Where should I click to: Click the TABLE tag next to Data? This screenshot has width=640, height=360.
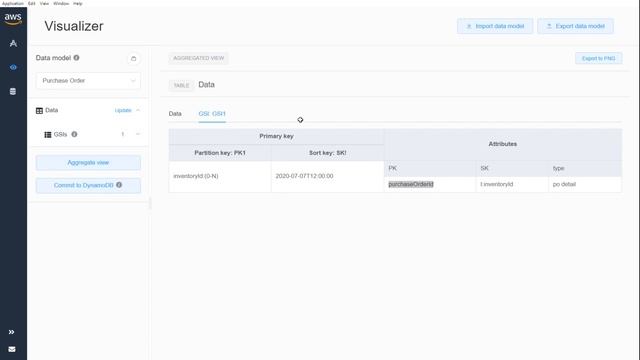pos(181,85)
